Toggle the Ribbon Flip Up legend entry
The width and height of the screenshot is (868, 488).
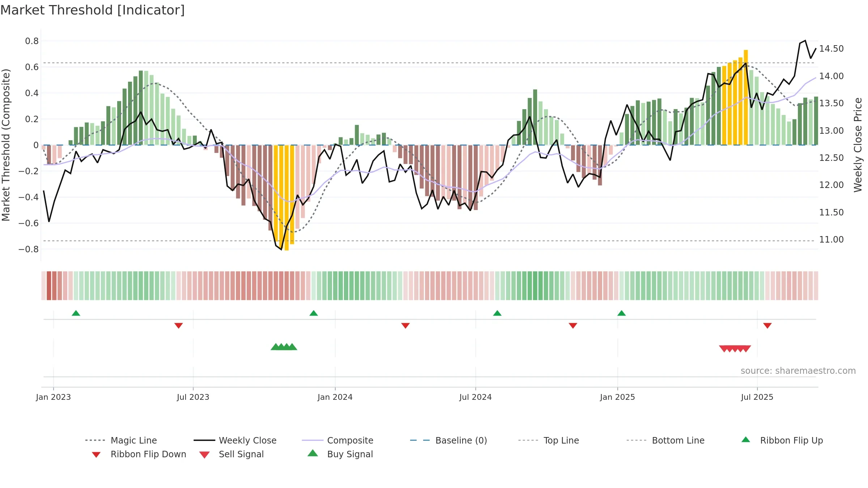pyautogui.click(x=782, y=440)
